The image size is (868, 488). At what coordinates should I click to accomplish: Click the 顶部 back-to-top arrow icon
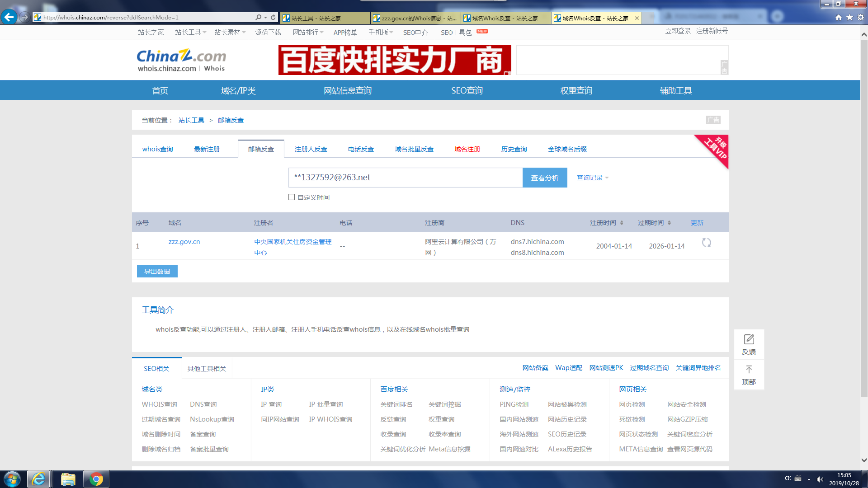[749, 369]
